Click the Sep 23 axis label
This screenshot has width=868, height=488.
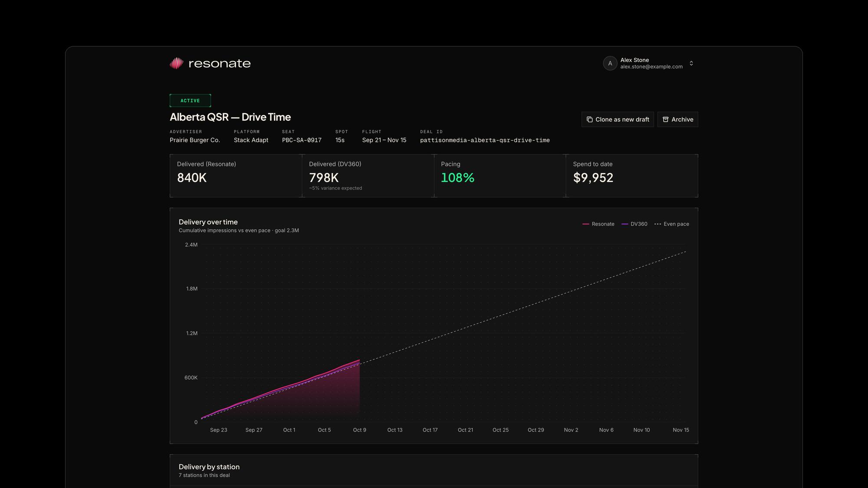(x=218, y=430)
